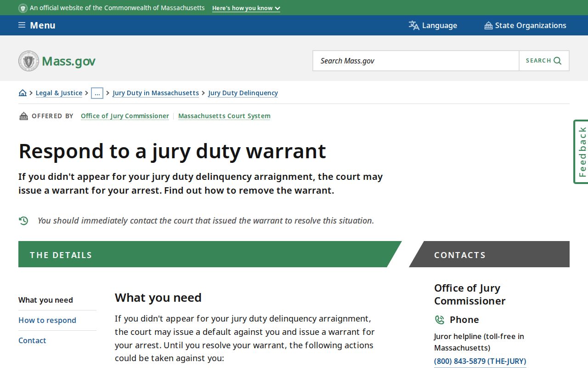Image resolution: width=588 pixels, height=368 pixels.
Task: Expand the collapsed breadcrumb ellipsis
Action: click(x=97, y=93)
